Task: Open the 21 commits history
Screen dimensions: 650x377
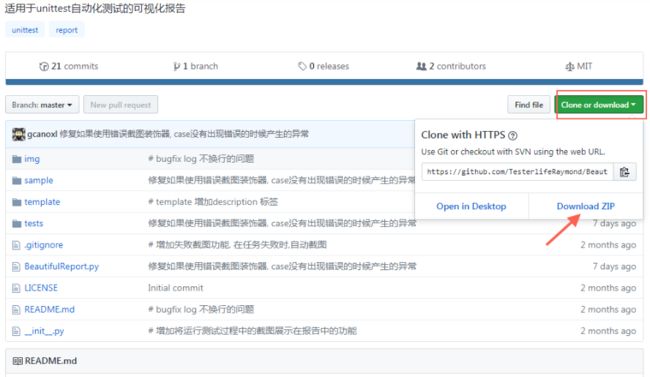Action: [69, 66]
